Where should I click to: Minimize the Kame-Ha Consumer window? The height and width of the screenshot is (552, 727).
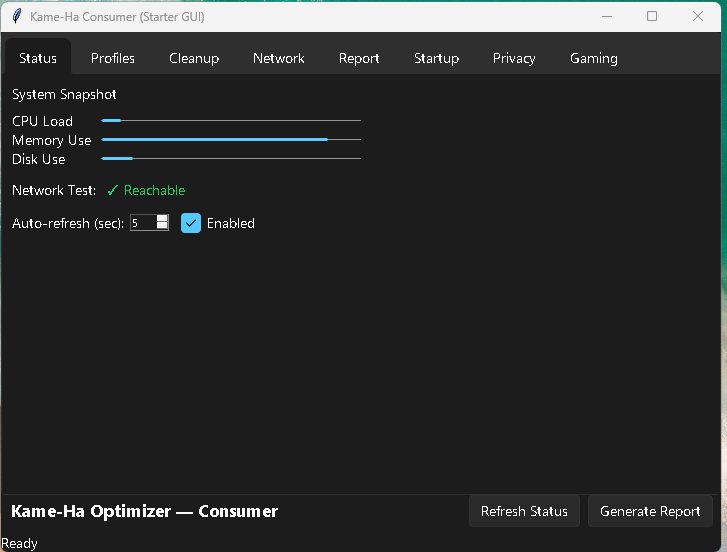coord(606,17)
